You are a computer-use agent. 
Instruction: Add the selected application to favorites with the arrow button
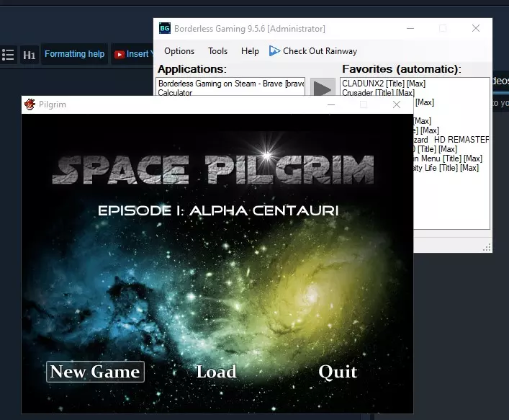[x=323, y=88]
